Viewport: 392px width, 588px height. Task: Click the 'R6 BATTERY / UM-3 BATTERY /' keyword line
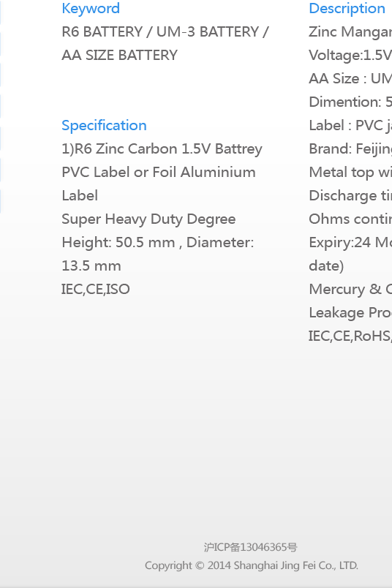pos(165,32)
